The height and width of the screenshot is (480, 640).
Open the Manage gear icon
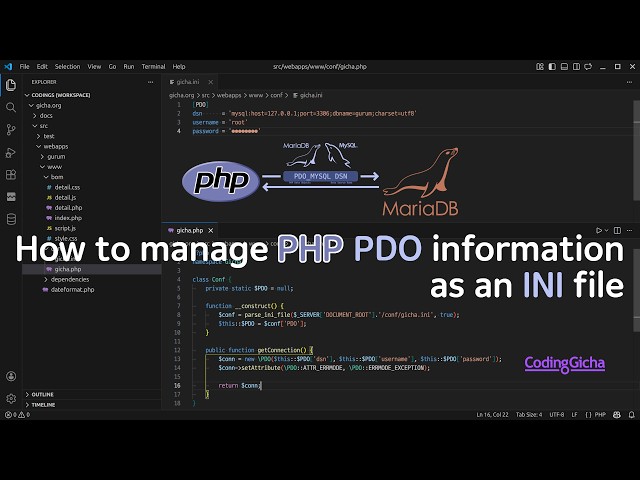pos(11,398)
